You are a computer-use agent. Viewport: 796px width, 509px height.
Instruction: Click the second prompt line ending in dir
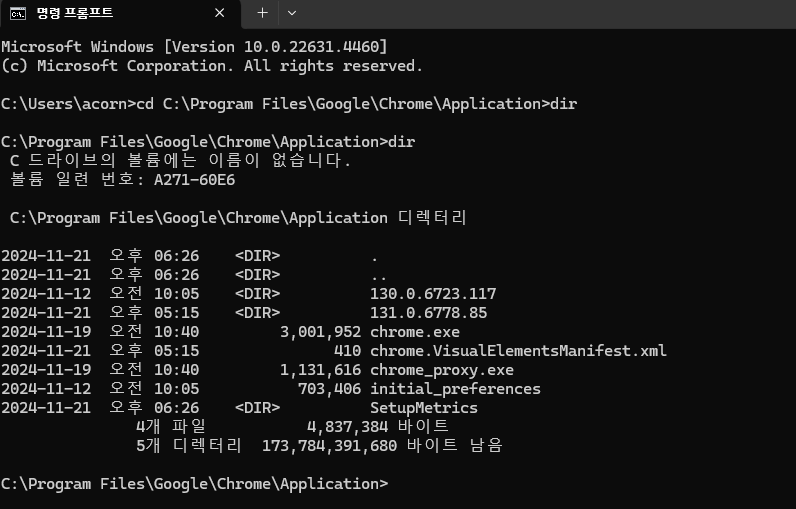(208, 142)
